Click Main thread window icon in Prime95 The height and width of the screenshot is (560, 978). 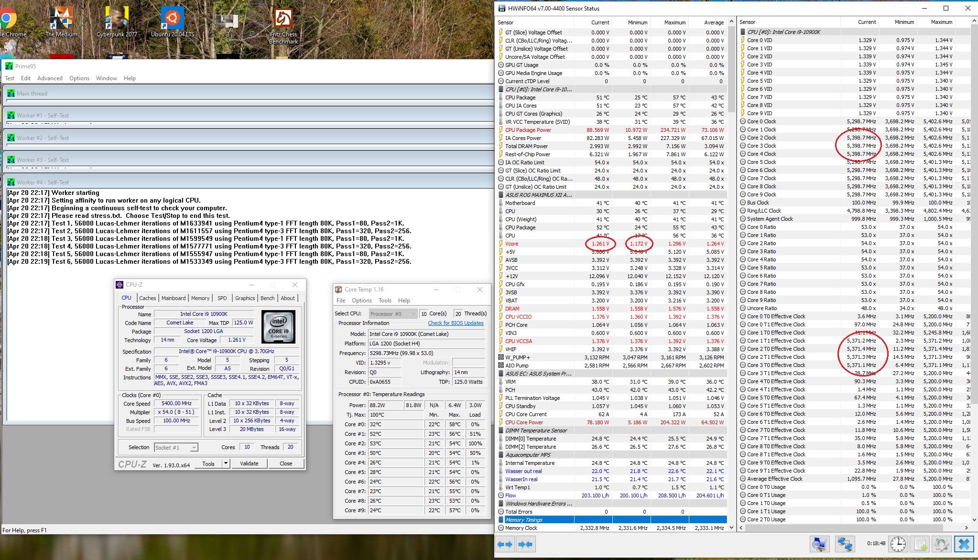click(11, 93)
